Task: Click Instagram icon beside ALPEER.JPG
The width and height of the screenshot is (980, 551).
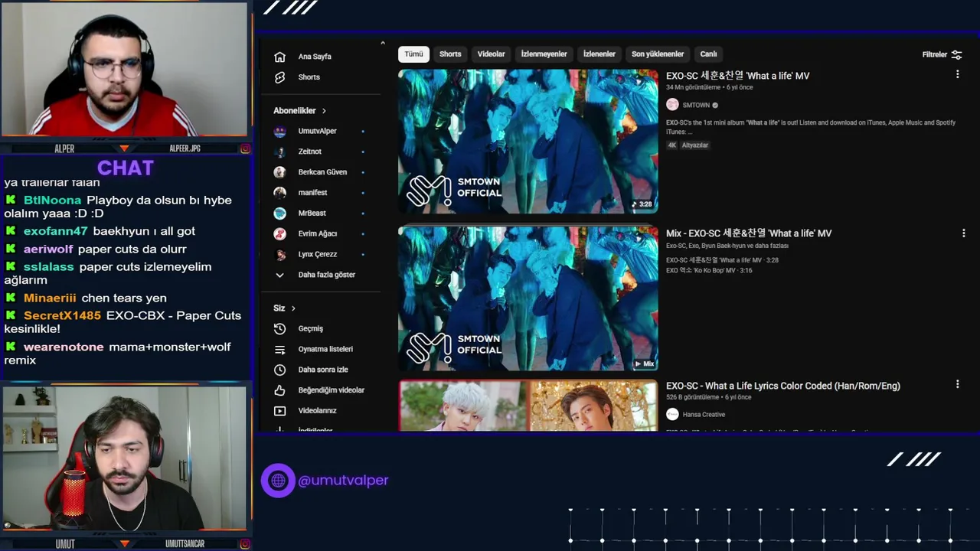Action: point(245,148)
